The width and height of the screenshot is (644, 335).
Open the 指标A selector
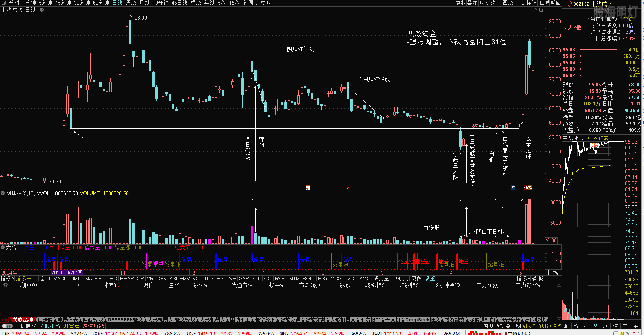(7, 278)
